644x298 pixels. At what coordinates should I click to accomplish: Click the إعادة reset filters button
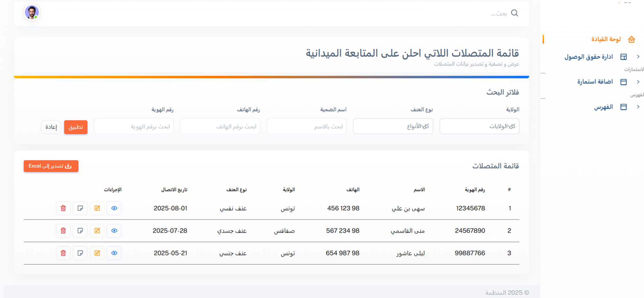(51, 127)
